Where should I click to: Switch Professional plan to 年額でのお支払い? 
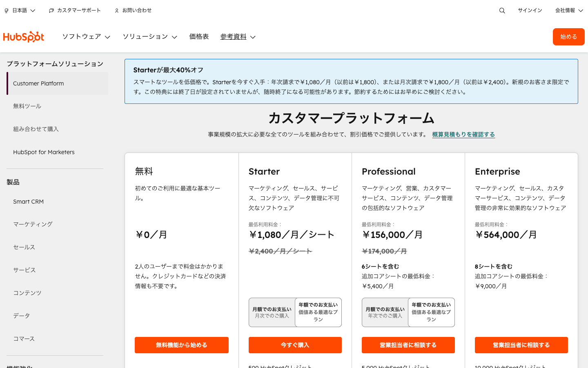tap(431, 312)
